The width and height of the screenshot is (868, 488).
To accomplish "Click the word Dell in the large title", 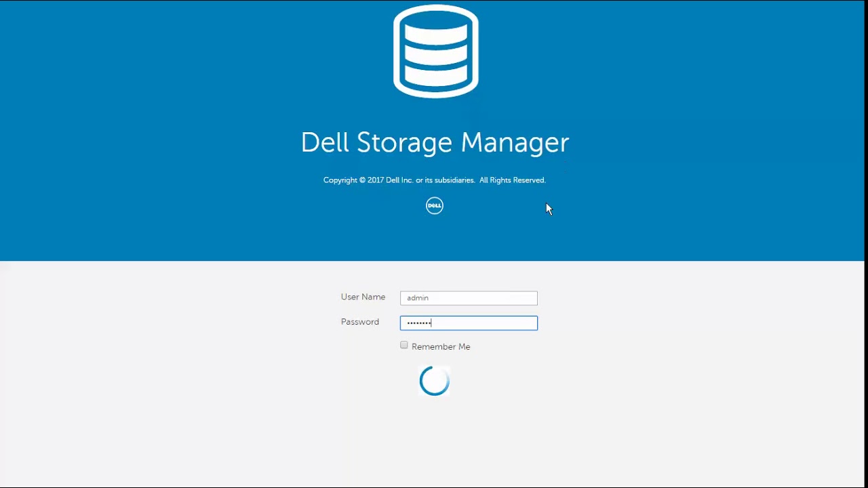I will coord(325,143).
